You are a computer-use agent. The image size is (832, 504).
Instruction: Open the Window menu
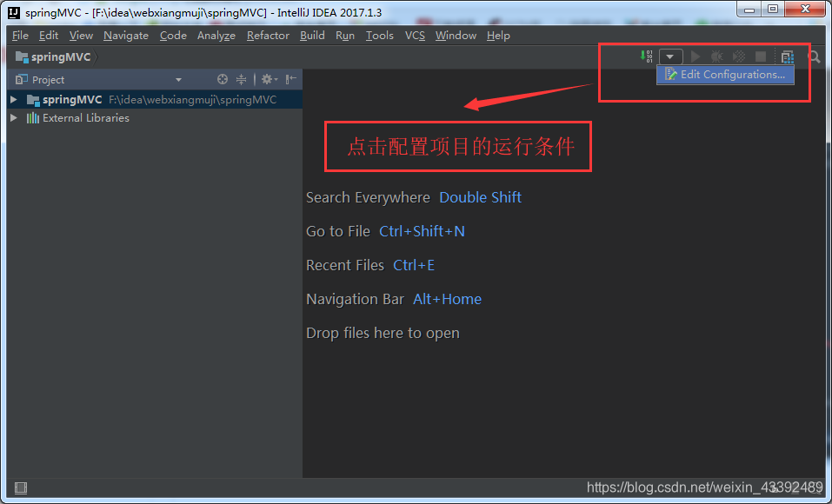[x=456, y=36]
